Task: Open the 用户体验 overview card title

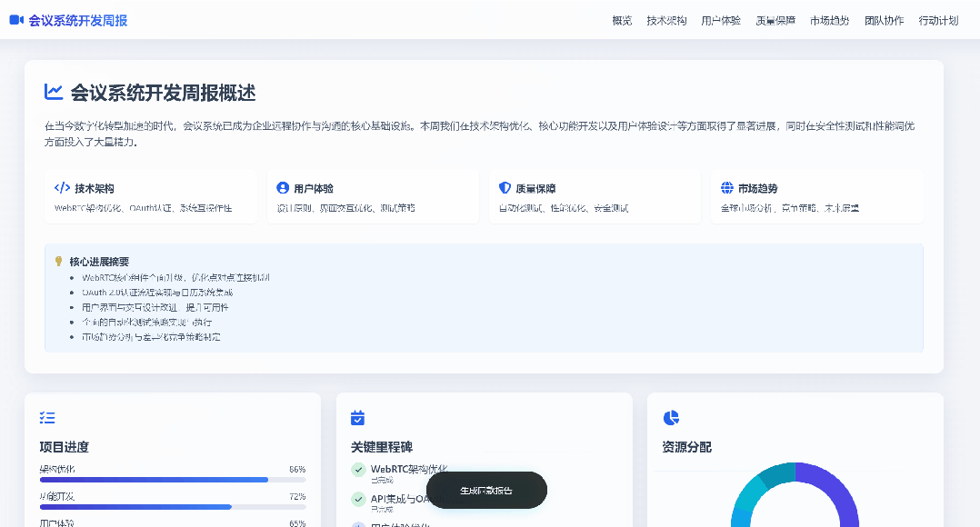Action: pos(314,188)
